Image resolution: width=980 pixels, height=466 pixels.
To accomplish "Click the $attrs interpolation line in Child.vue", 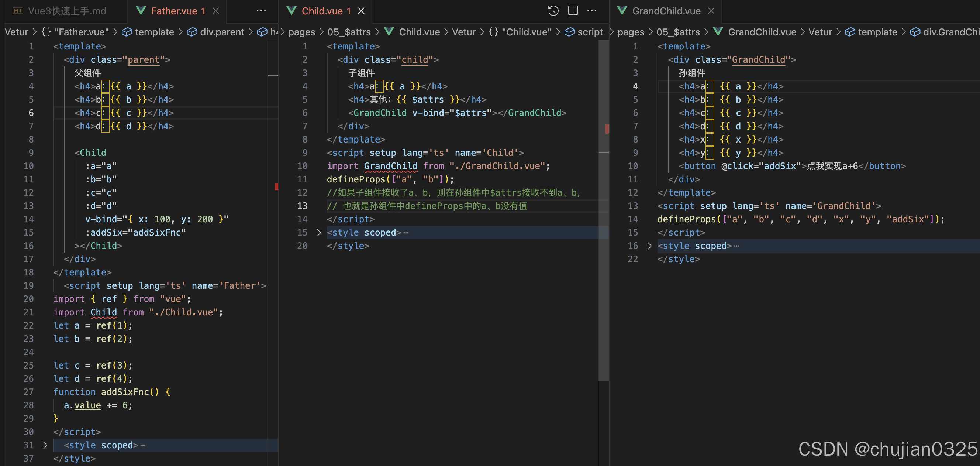I will tap(417, 99).
